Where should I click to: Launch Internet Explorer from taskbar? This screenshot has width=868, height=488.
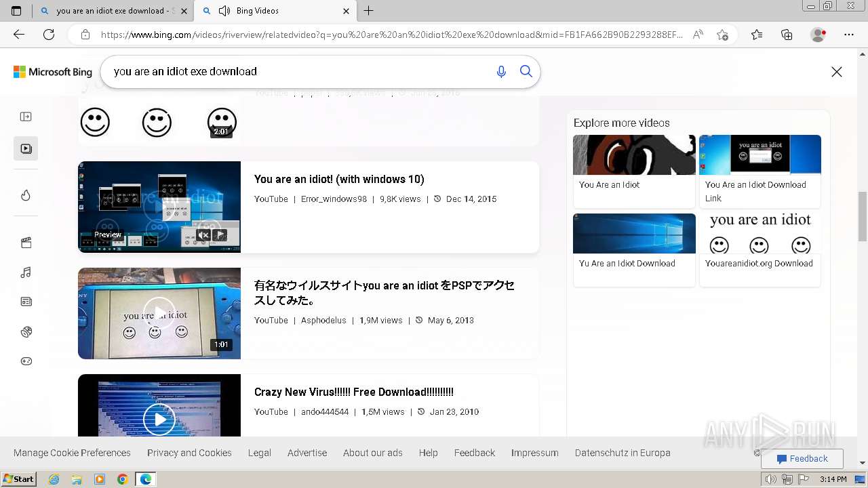54,479
